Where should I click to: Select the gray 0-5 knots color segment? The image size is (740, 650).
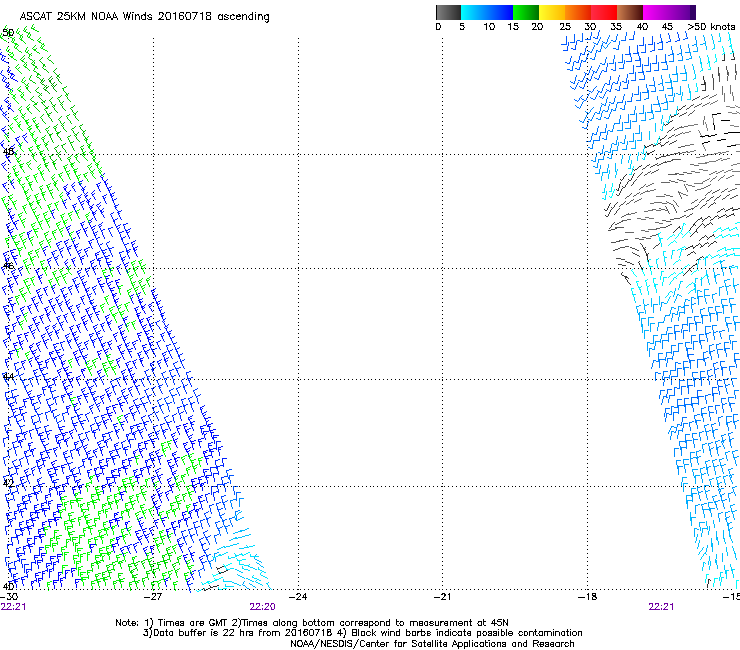point(448,12)
